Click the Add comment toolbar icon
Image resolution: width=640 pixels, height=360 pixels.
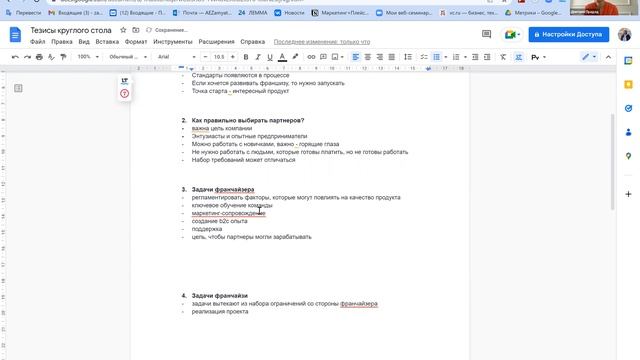pyautogui.click(x=323, y=57)
